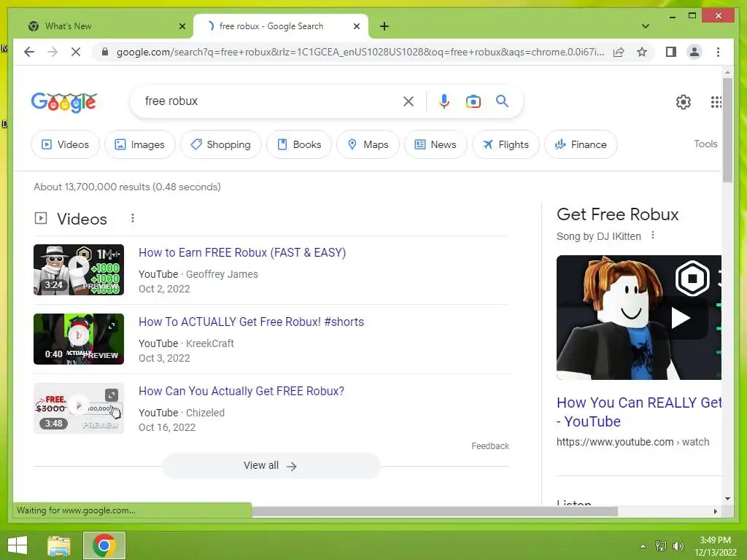The image size is (747, 560).
Task: Switch to Maps results
Action: tap(368, 144)
